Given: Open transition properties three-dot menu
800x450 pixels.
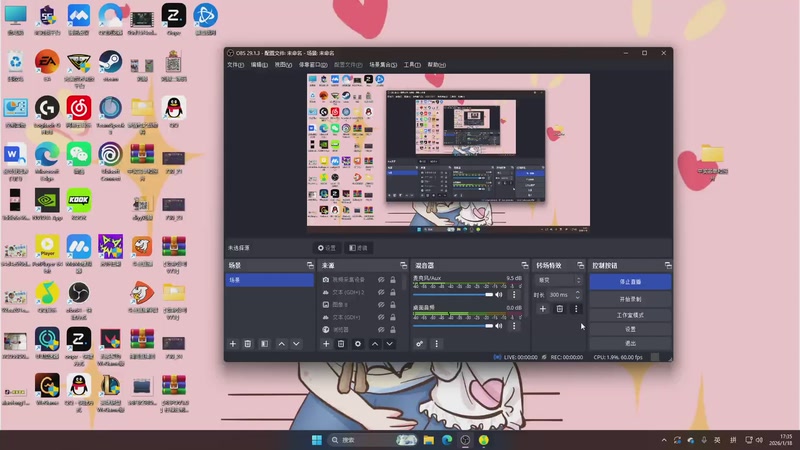Looking at the screenshot, I should 576,309.
